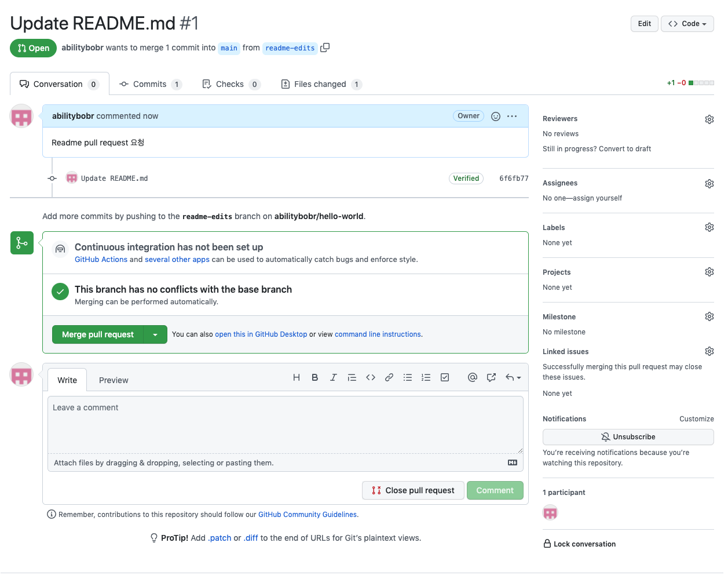Click the green Comment button
Image resolution: width=728 pixels, height=579 pixels.
(x=495, y=490)
